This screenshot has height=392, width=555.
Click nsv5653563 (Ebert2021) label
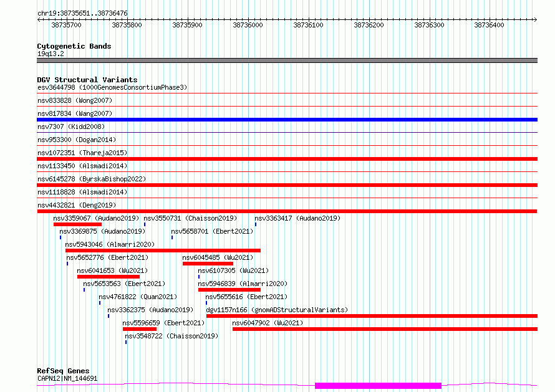click(x=124, y=284)
